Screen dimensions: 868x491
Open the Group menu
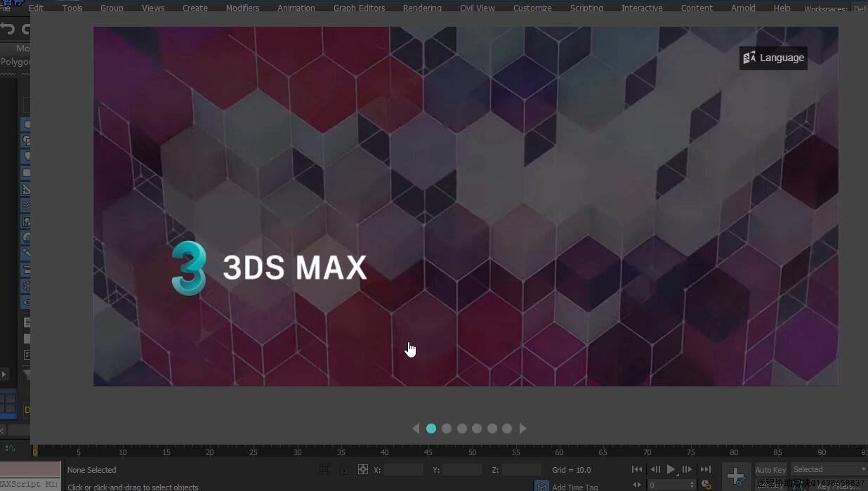pyautogui.click(x=112, y=8)
